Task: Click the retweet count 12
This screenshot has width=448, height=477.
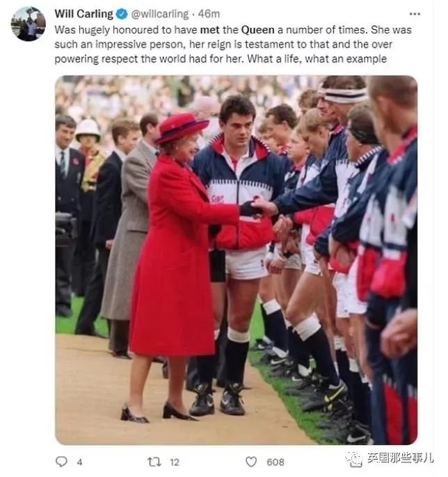Action: click(175, 462)
